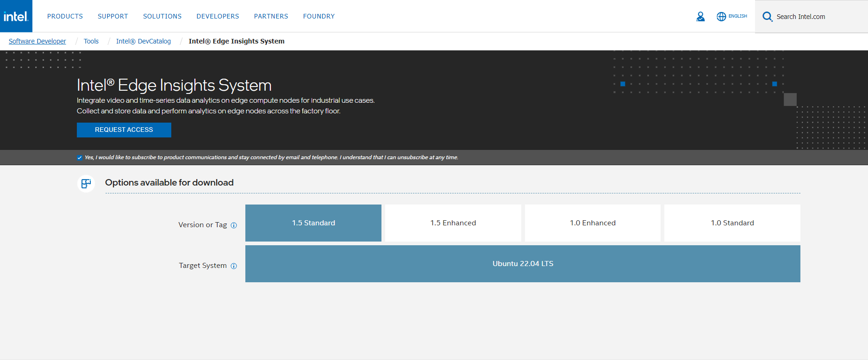The image size is (868, 360).
Task: Click info icon beside Target System
Action: [x=234, y=266]
